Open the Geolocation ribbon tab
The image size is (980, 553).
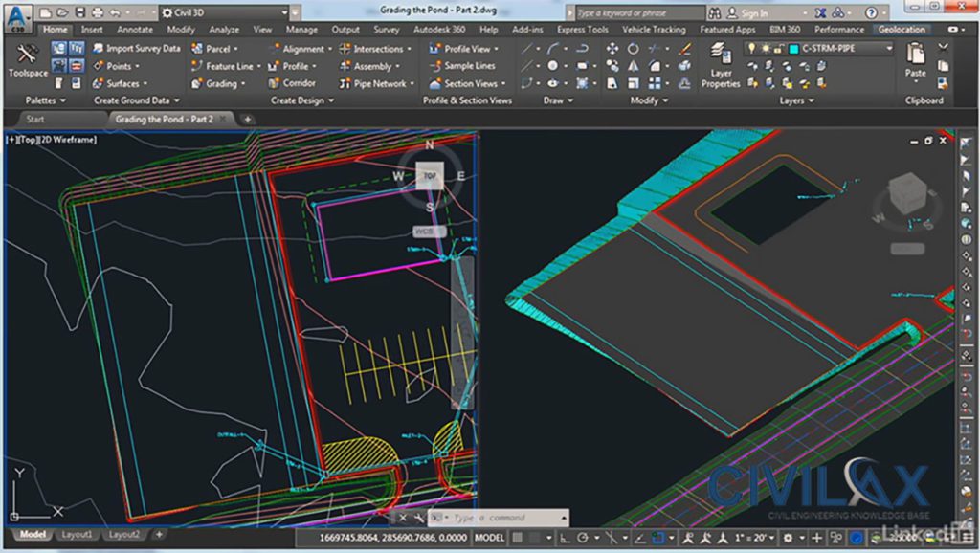pyautogui.click(x=902, y=29)
